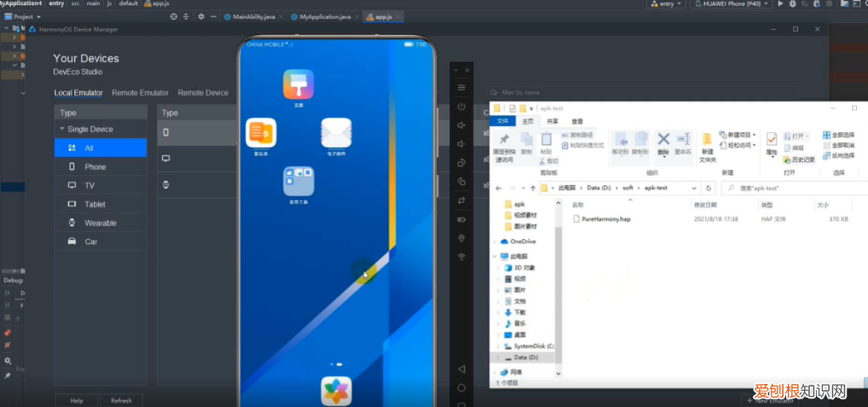The height and width of the screenshot is (407, 868).
Task: Expand OneDrive in Explorer navigation pane
Action: [496, 241]
